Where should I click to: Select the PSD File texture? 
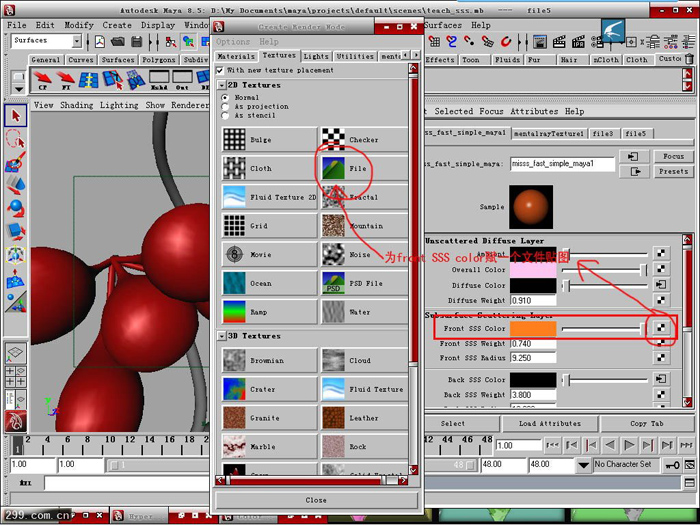(x=364, y=283)
